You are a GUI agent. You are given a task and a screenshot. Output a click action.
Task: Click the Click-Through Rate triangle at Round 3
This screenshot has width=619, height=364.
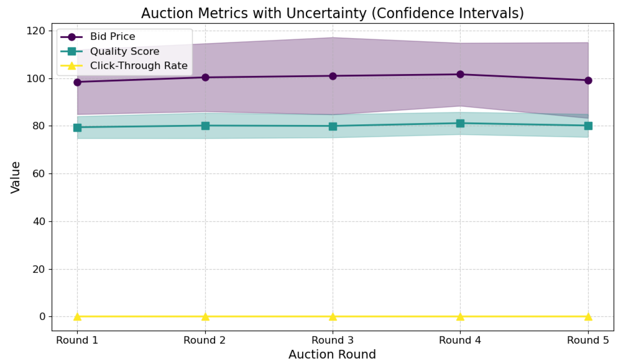click(x=333, y=317)
